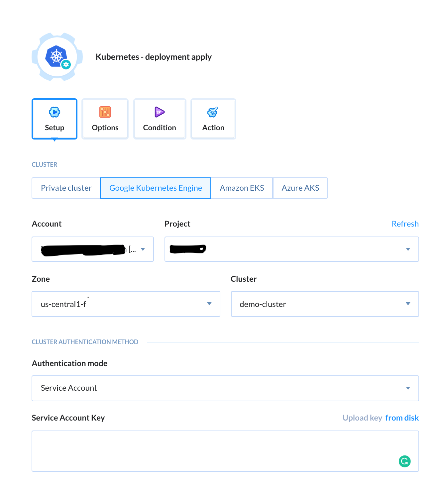Click the 'from disk' upload link
The width and height of the screenshot is (448, 485).
pyautogui.click(x=402, y=418)
